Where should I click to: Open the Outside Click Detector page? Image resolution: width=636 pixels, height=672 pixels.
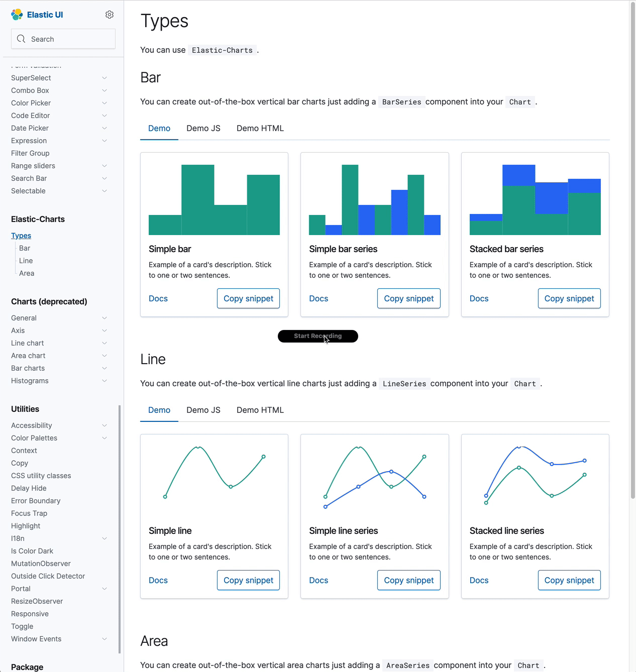[x=48, y=576]
